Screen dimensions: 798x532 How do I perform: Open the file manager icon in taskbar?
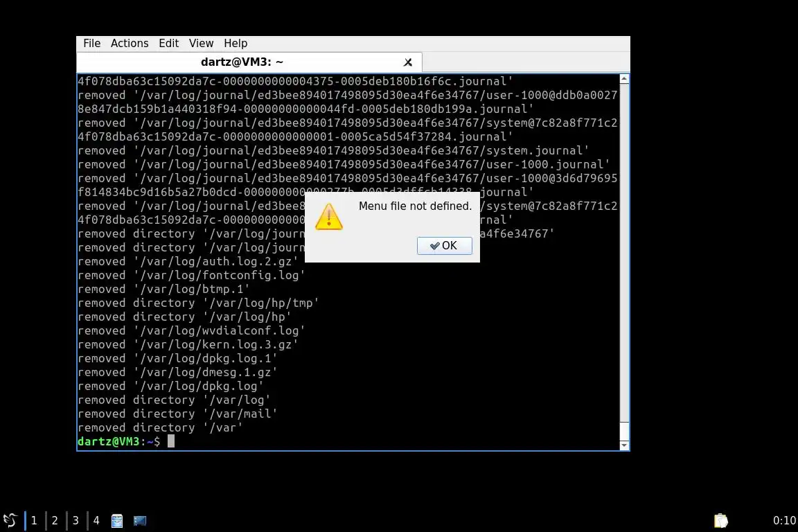(117, 520)
